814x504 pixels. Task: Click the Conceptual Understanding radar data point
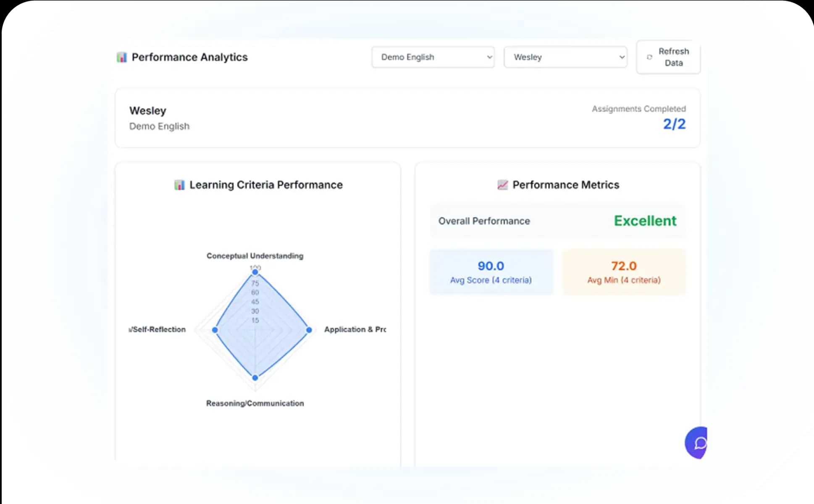[255, 272]
